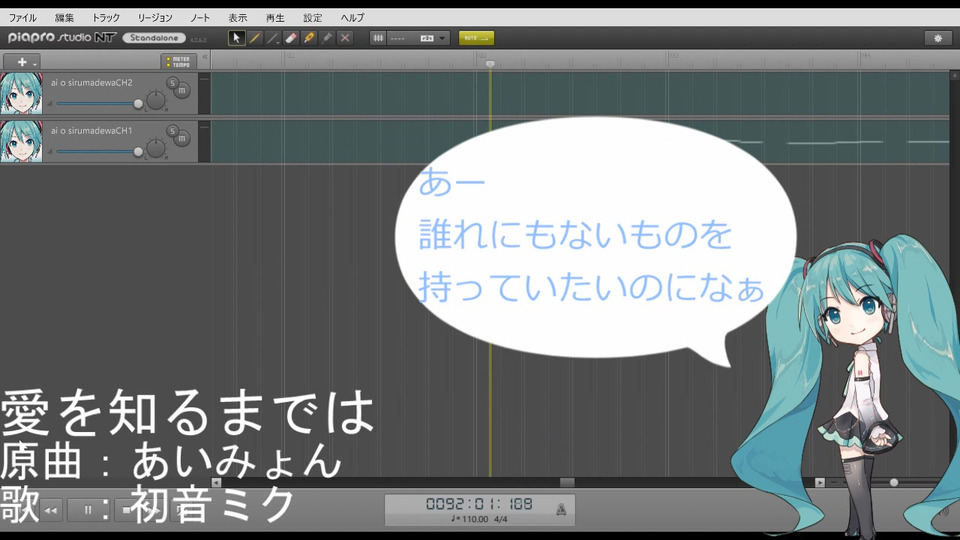Click the red X delete tool
Screen dimensions: 960x540
[x=345, y=38]
